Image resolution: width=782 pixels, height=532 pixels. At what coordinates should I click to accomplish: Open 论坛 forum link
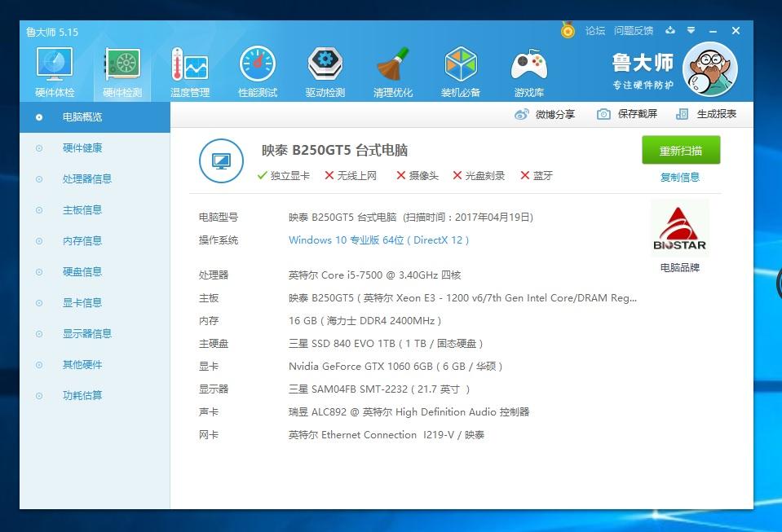coord(595,31)
